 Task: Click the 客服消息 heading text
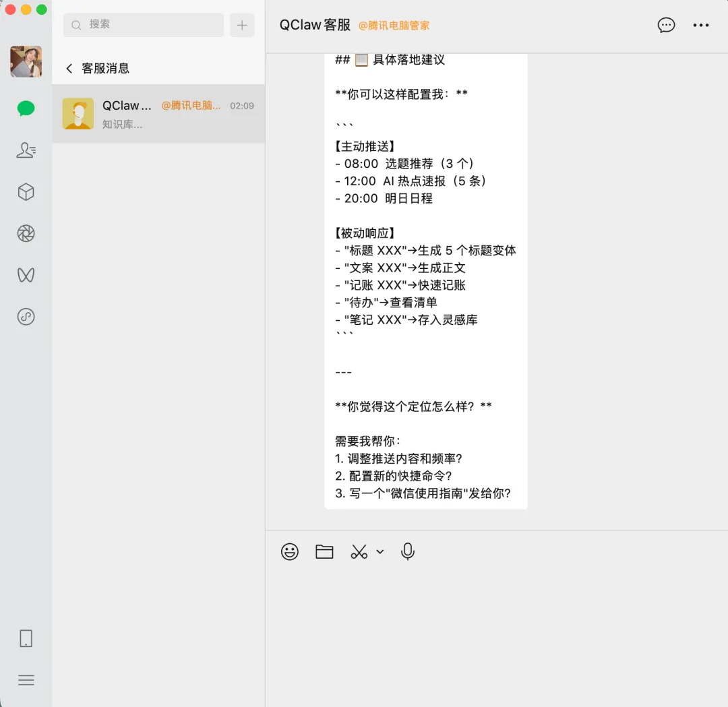pos(105,68)
